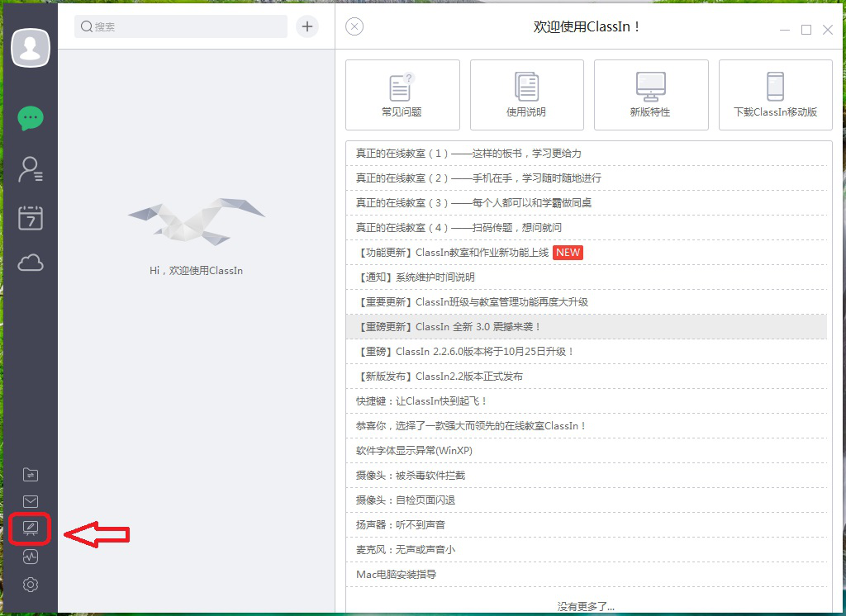Open the device self-check pulse icon
The width and height of the screenshot is (846, 616).
coord(31,557)
